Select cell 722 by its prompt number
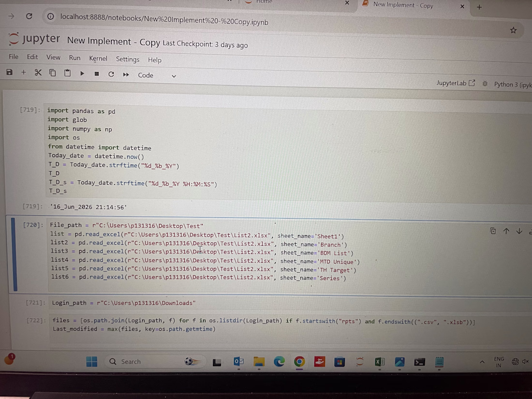This screenshot has height=399, width=532. pos(36,320)
